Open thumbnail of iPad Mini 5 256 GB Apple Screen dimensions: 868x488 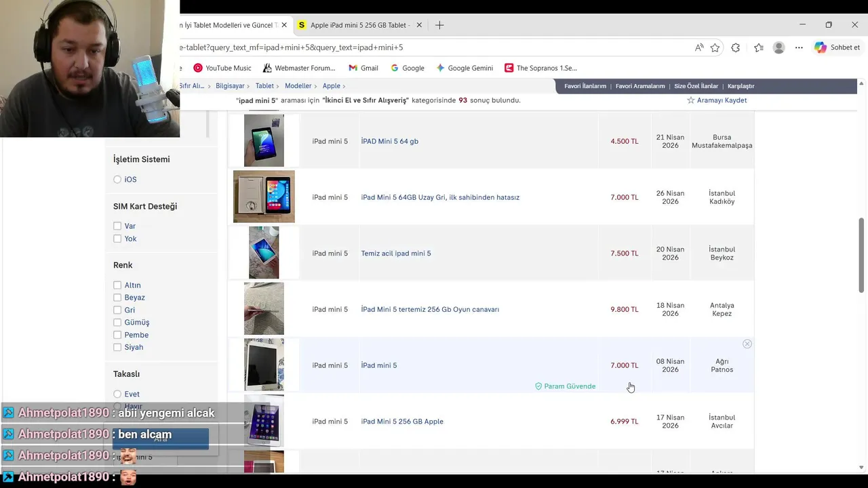tap(264, 421)
